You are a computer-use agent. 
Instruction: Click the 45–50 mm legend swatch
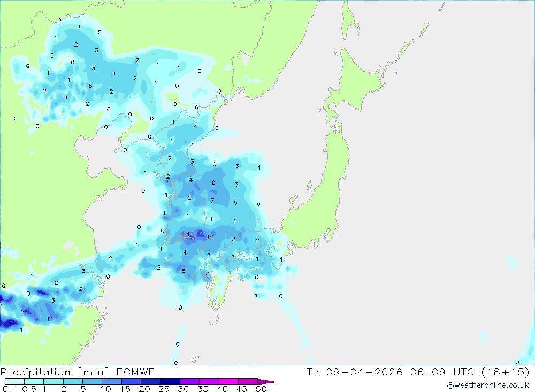tap(248, 381)
